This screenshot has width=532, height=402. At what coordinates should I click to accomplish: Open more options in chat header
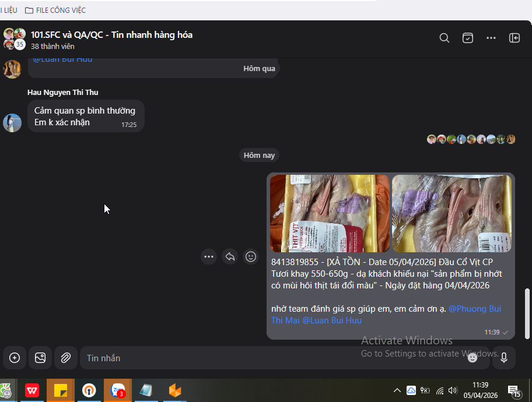click(491, 38)
